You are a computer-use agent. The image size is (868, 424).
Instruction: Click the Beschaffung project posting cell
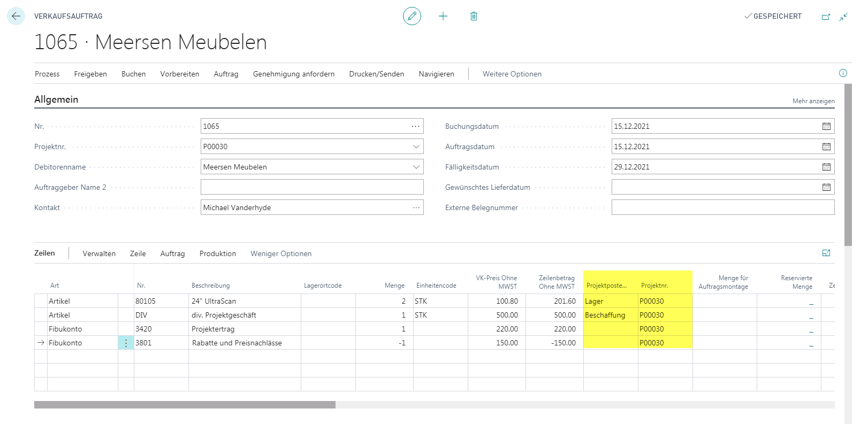point(611,315)
